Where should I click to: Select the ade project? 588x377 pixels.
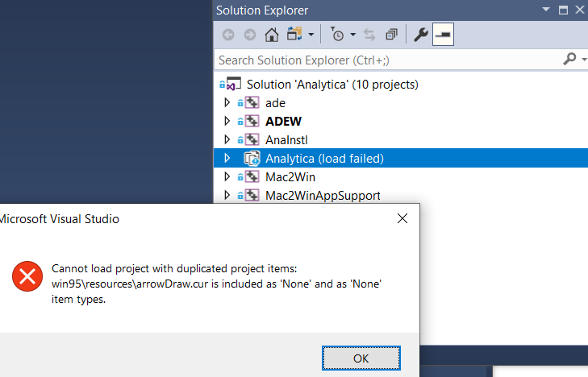click(x=275, y=103)
